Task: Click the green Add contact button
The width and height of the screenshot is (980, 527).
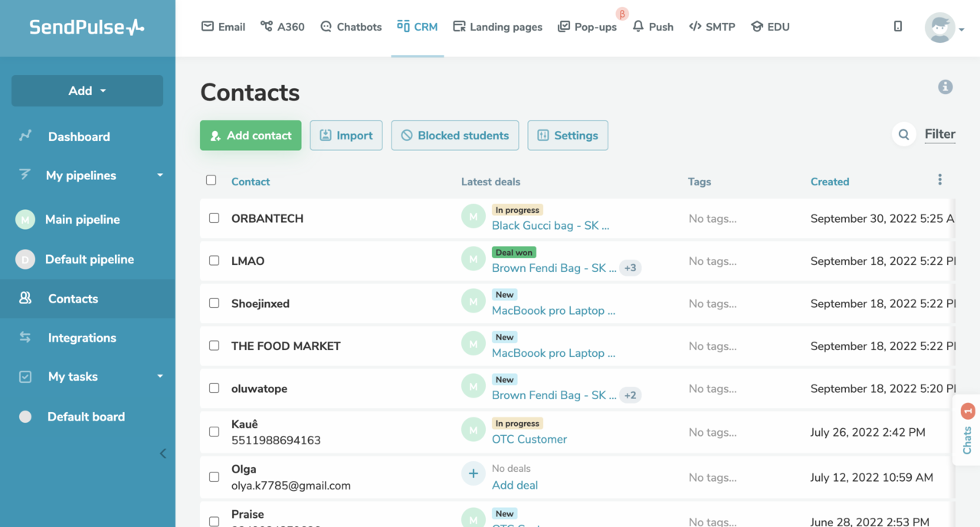Action: click(x=251, y=136)
